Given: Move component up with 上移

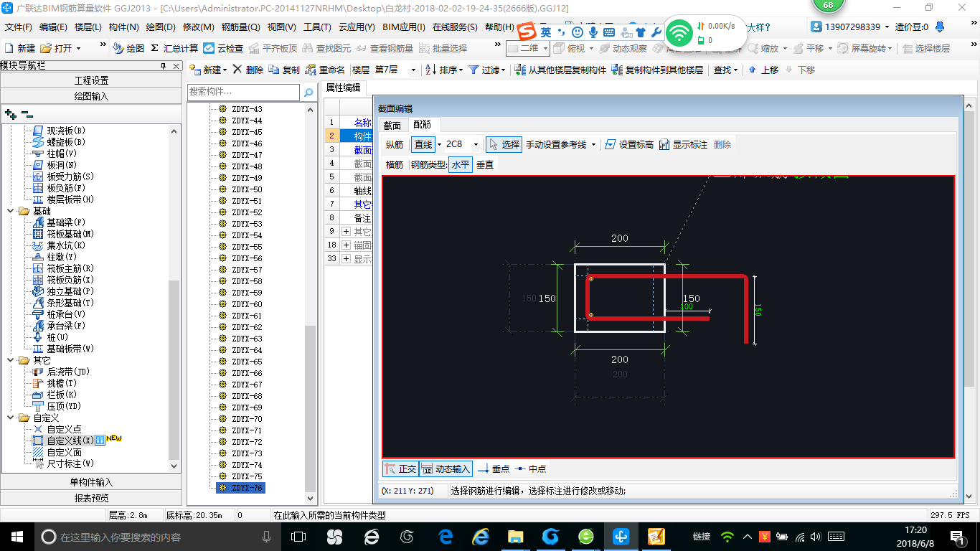Looking at the screenshot, I should (x=763, y=70).
